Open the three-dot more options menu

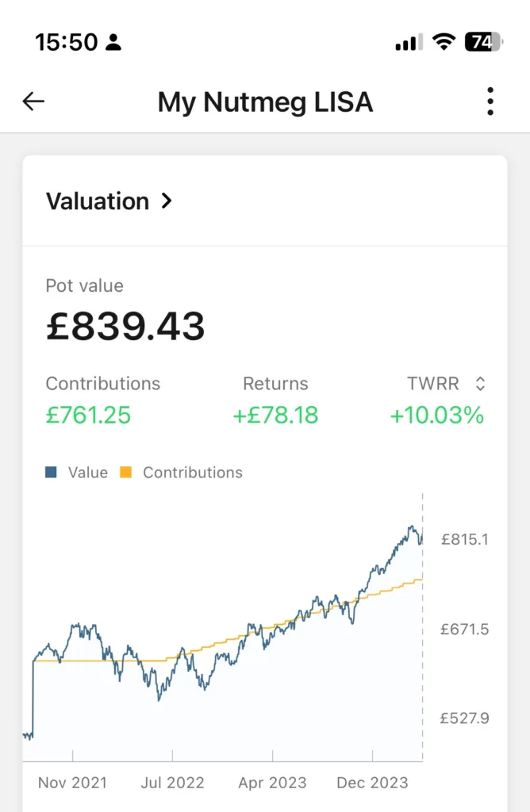(x=490, y=101)
